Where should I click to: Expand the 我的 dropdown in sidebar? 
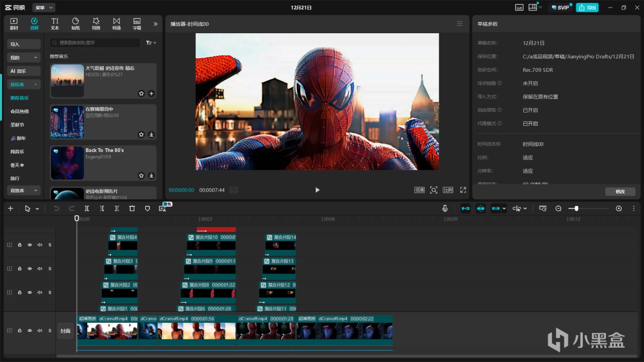[x=24, y=58]
